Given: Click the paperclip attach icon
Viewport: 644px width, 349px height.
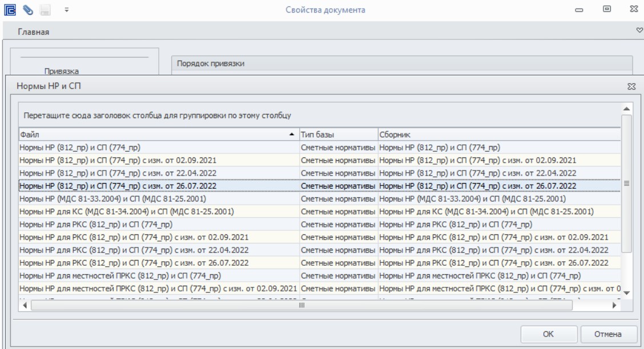Looking at the screenshot, I should (28, 10).
